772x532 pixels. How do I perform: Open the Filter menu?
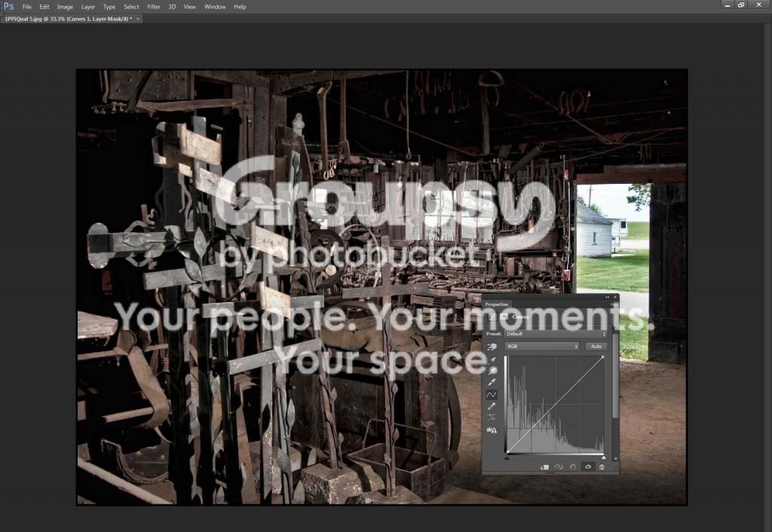click(154, 7)
